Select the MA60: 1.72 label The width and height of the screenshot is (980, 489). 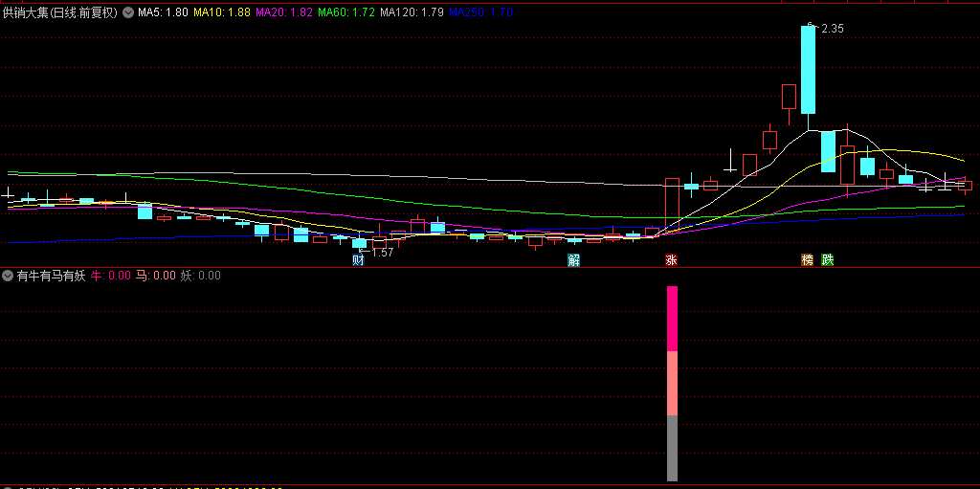pos(346,12)
